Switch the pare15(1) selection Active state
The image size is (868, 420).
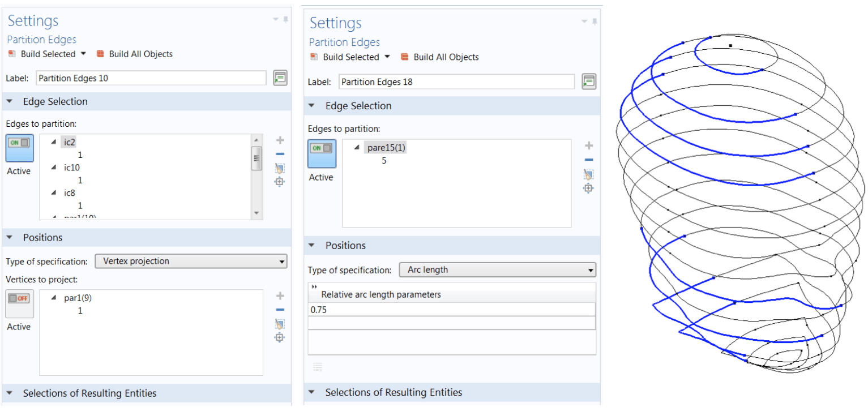[321, 153]
